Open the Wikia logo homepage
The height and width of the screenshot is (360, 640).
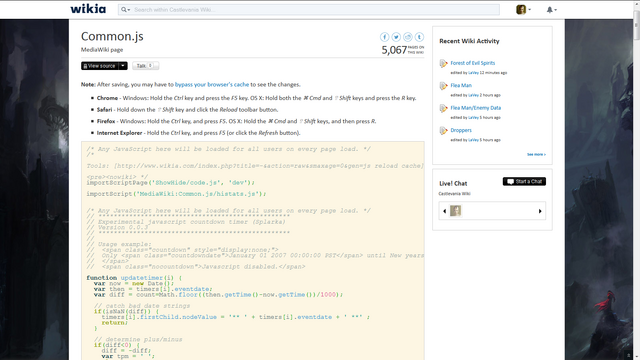coord(88,9)
